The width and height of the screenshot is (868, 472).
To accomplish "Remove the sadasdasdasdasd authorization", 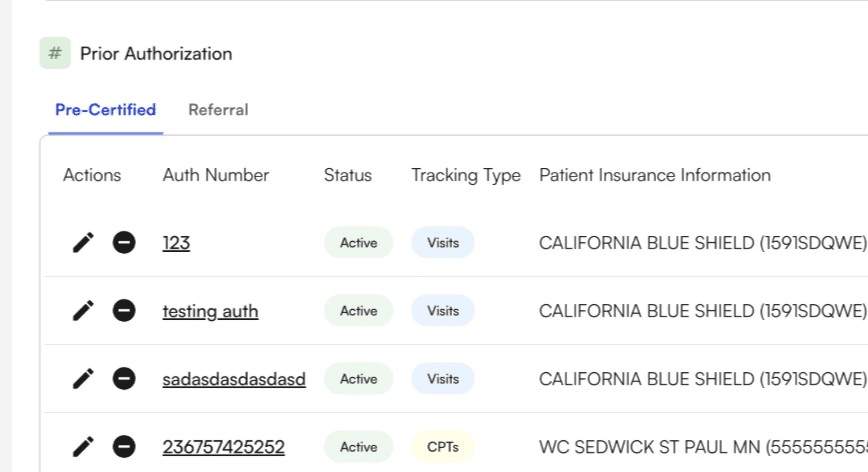I will tap(124, 378).
